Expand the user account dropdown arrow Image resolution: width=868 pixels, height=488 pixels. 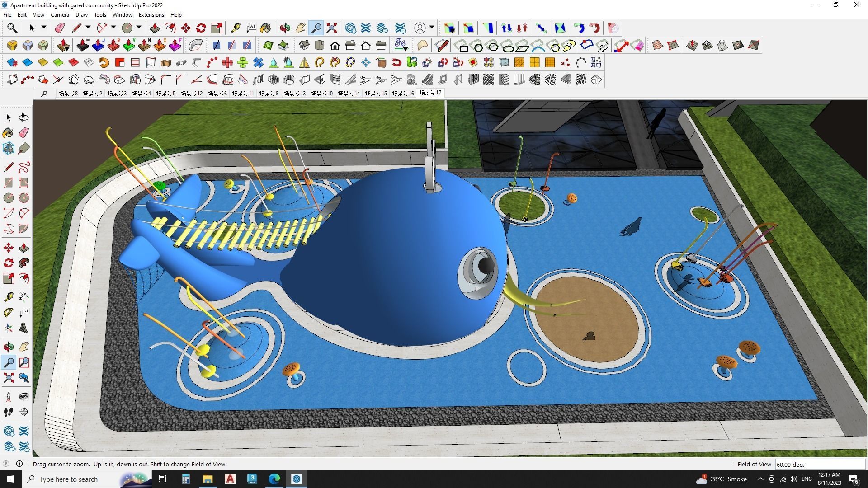coord(432,28)
